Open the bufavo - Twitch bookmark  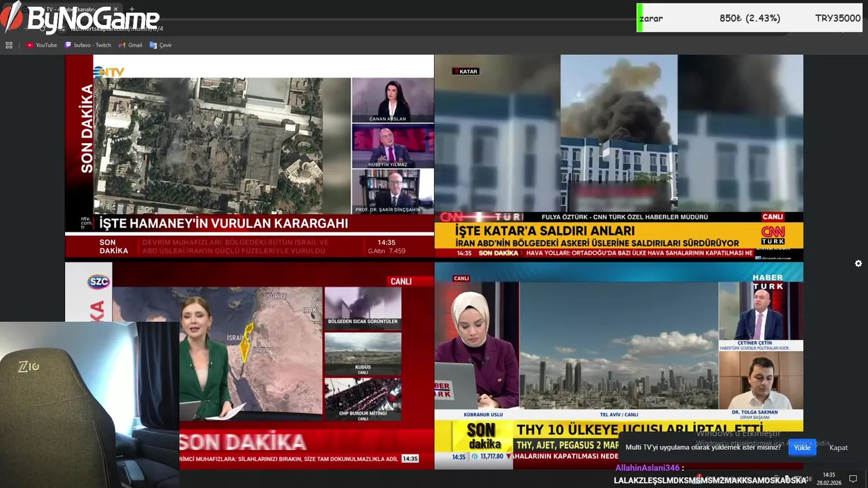[x=88, y=45]
